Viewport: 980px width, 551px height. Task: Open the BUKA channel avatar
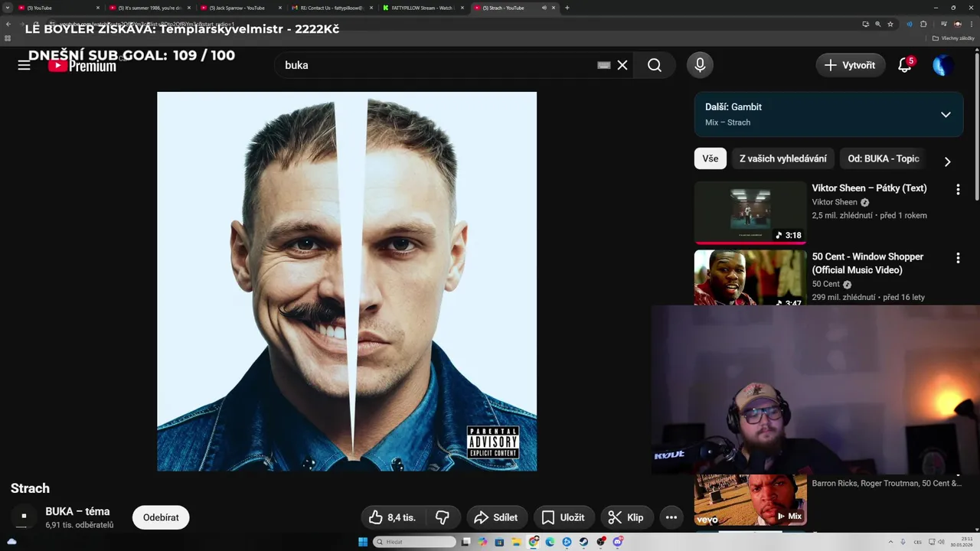(x=24, y=517)
